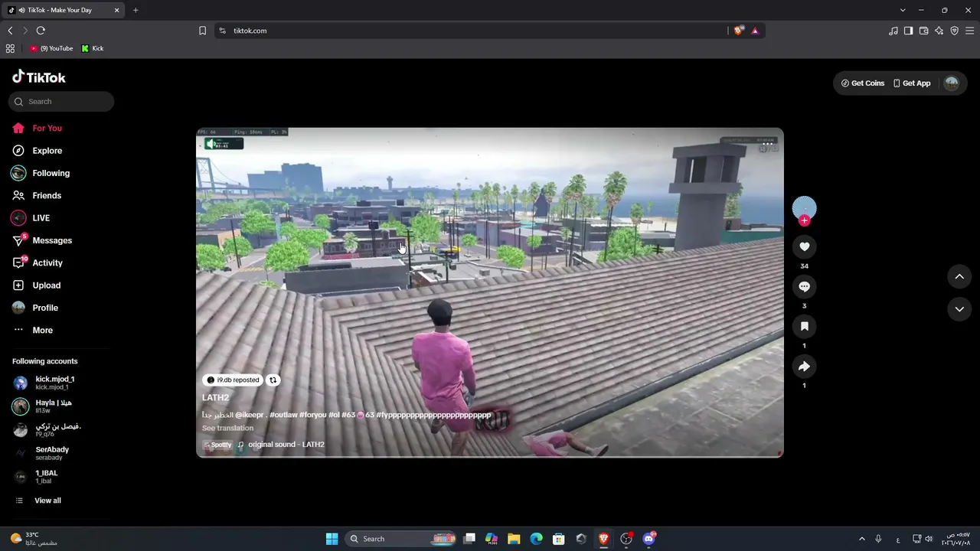Viewport: 980px width, 551px height.
Task: Open the Upload page
Action: [x=36, y=285]
